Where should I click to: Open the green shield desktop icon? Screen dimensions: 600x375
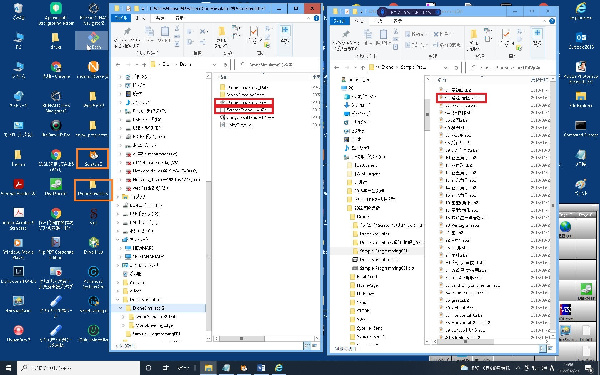point(56,13)
